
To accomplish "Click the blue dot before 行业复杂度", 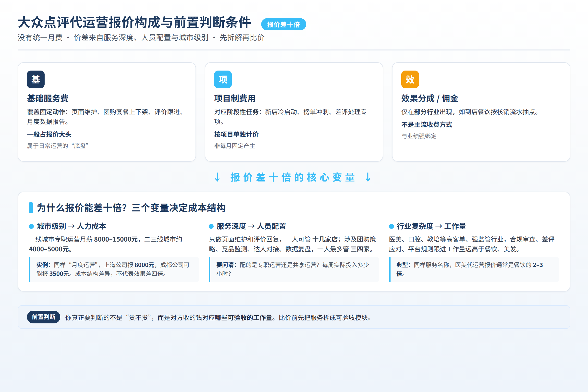I will coord(392,226).
